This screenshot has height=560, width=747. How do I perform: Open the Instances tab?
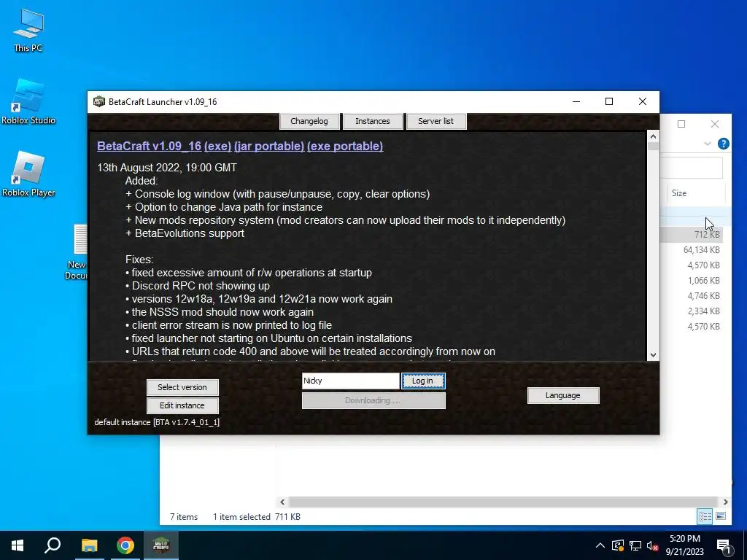(x=373, y=121)
